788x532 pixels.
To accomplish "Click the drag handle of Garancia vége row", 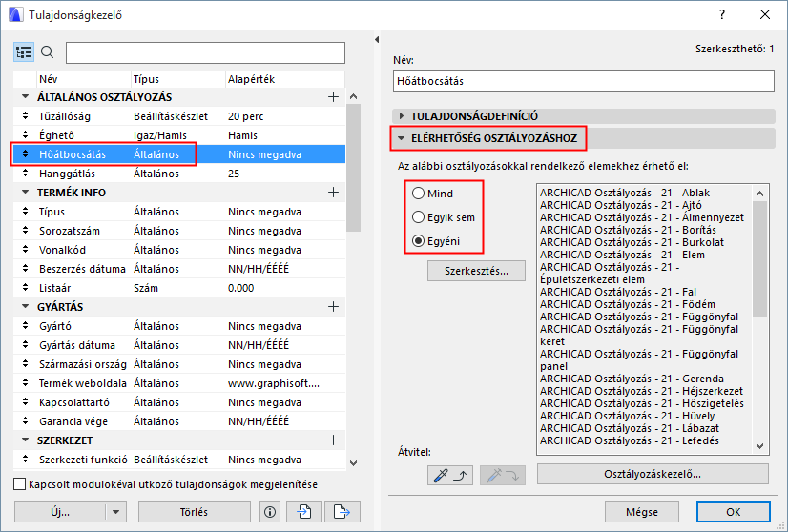I will [x=25, y=421].
